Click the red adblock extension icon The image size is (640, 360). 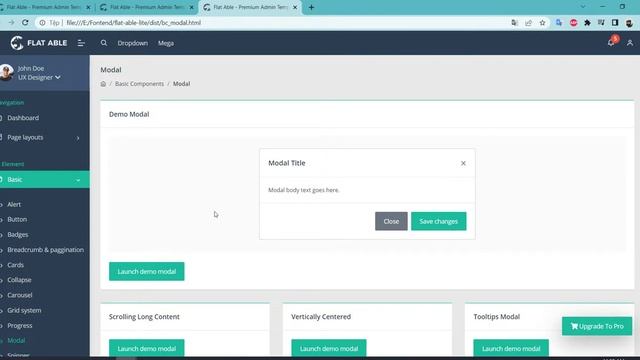(573, 23)
